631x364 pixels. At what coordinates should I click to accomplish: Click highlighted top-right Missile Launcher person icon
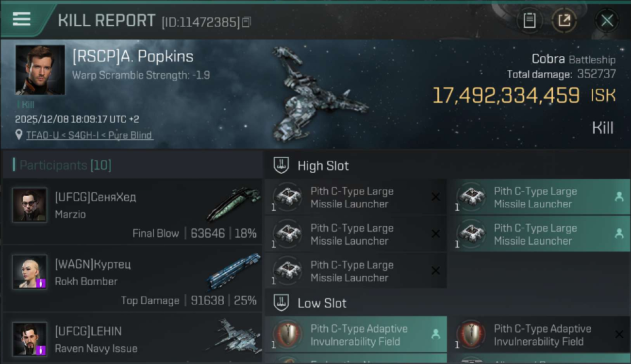coord(619,197)
